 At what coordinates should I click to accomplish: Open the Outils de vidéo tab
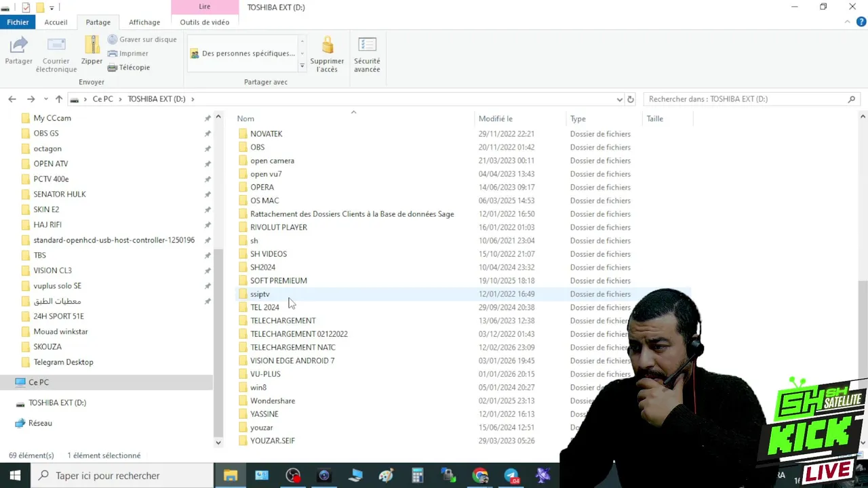[205, 22]
